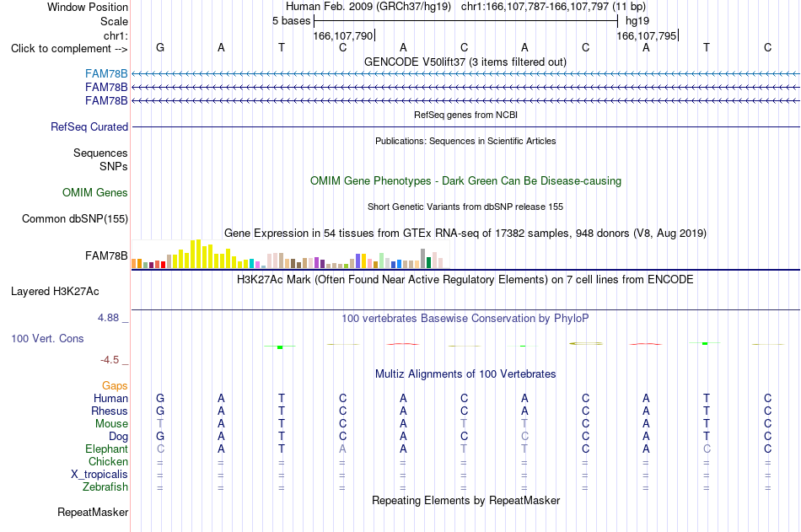Click the Window Position label
Image resolution: width=801 pixels, height=532 pixels.
click(x=88, y=7)
